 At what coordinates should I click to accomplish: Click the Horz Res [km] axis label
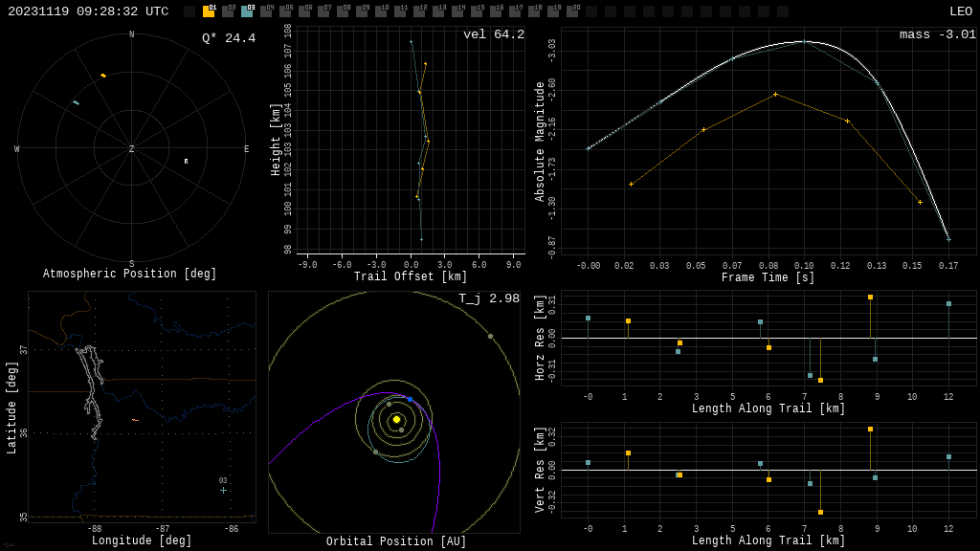(540, 338)
